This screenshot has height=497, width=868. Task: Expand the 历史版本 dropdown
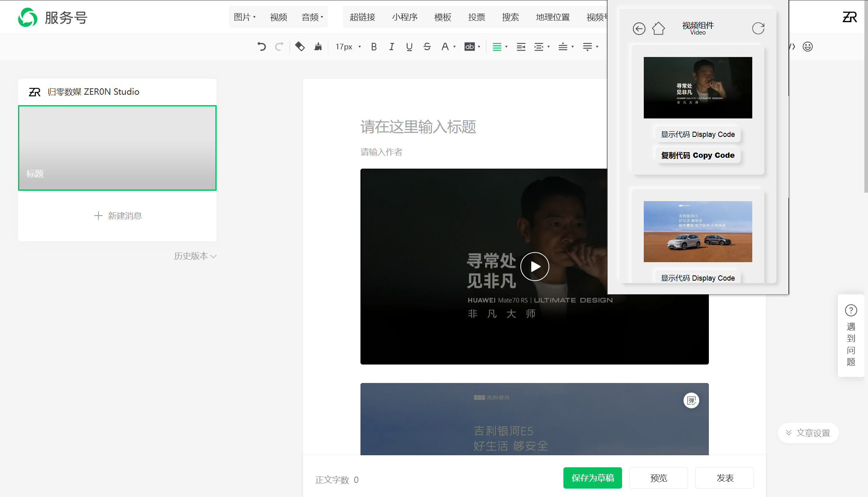coord(195,256)
